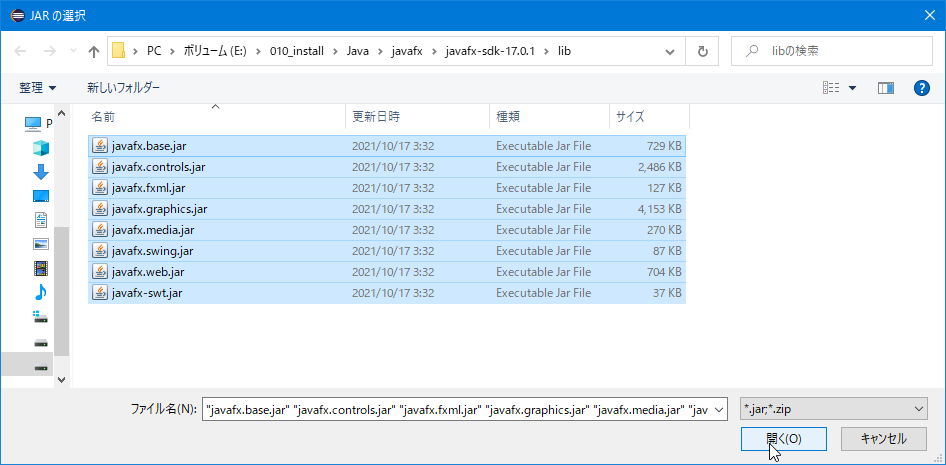Viewport: 946px width, 465px height.
Task: Click the jar icon of javafx.base.jar
Action: (100, 146)
